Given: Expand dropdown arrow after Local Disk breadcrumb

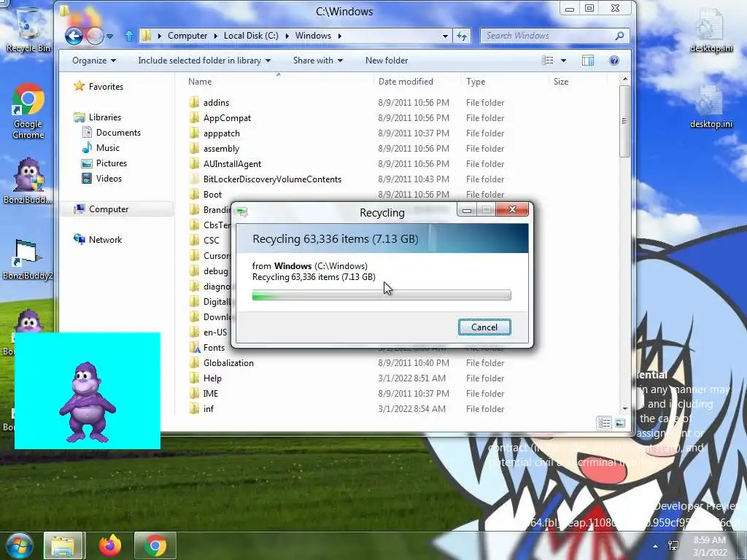Looking at the screenshot, I should click(x=287, y=36).
